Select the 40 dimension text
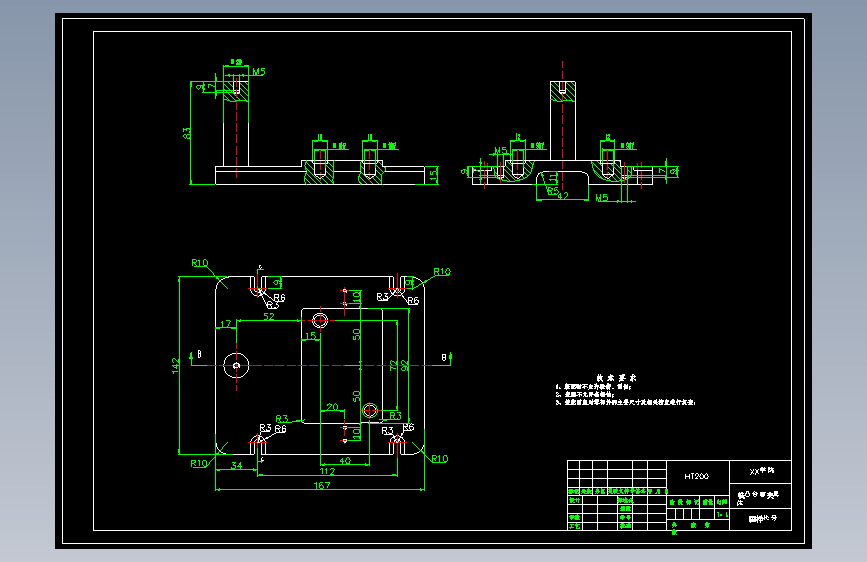This screenshot has height=562, width=867. tap(345, 460)
